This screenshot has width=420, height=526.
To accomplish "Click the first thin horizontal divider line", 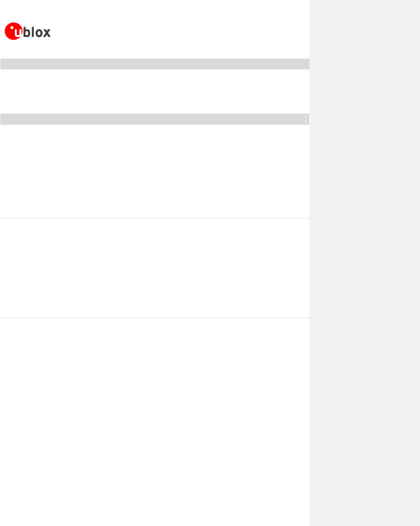I will coord(154,219).
